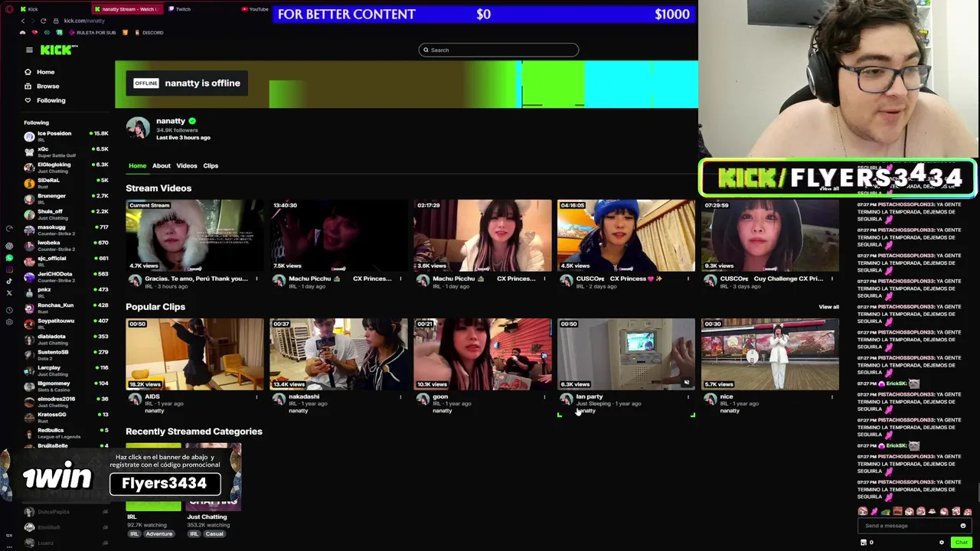Open Ice Poseidon in the Following list
Viewport: 980px width, 551px height.
(x=67, y=136)
